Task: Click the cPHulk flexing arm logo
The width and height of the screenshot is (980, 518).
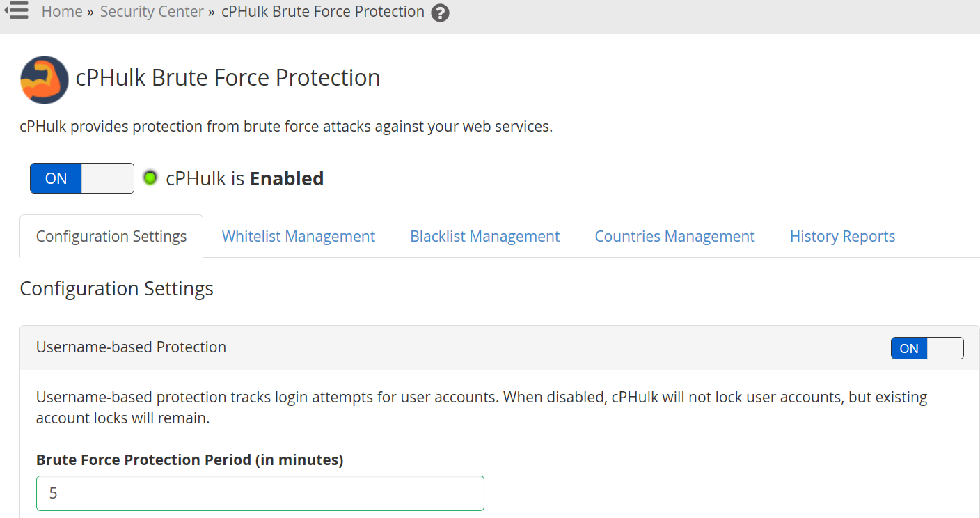Action: pyautogui.click(x=45, y=80)
